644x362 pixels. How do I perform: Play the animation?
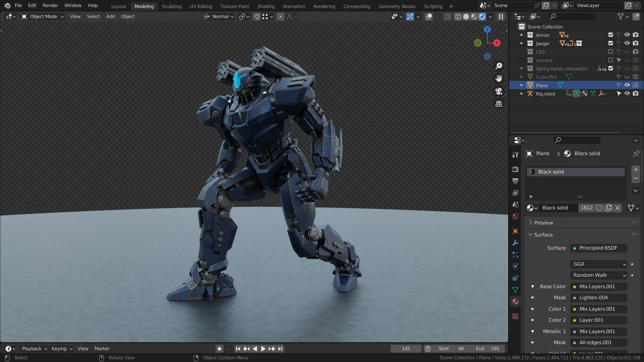(263, 349)
